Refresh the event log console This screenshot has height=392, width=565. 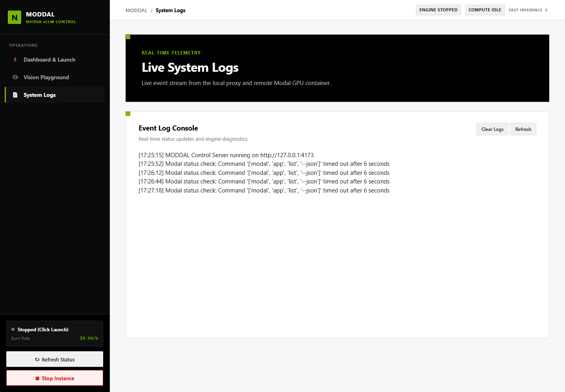(523, 129)
